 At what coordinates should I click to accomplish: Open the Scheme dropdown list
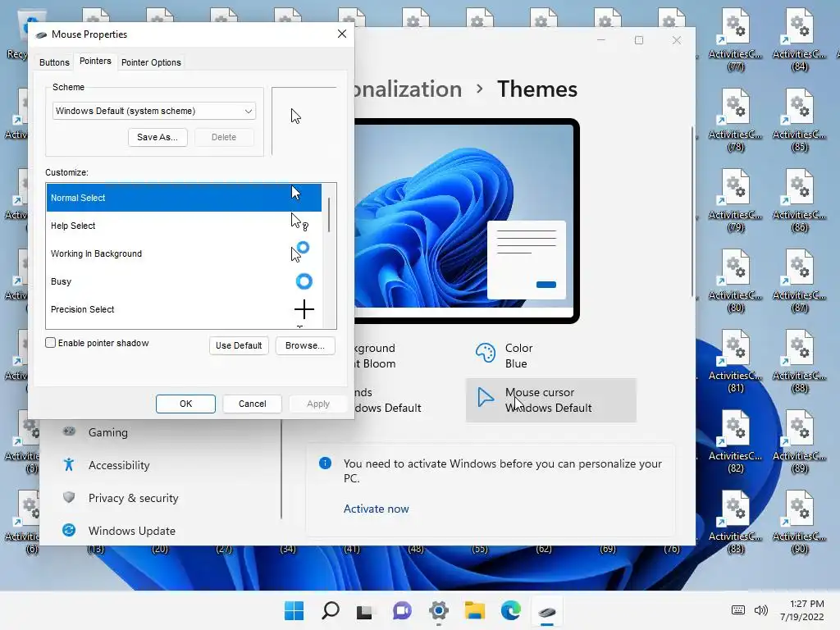153,111
